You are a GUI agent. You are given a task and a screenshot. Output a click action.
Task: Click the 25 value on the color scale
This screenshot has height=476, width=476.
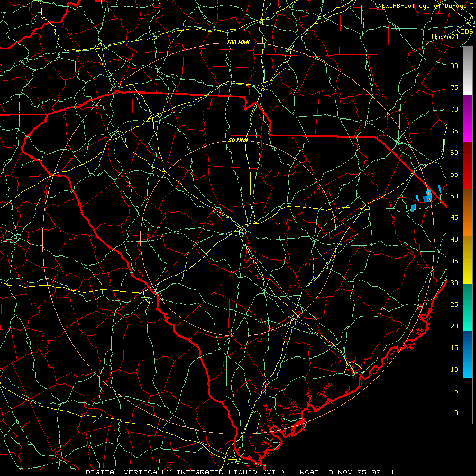454,305
